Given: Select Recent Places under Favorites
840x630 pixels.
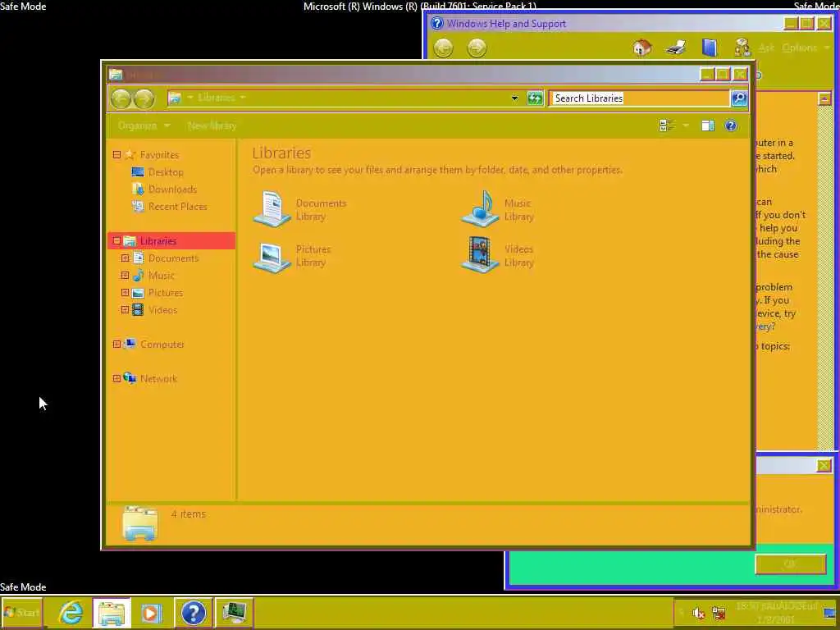Looking at the screenshot, I should [x=177, y=206].
